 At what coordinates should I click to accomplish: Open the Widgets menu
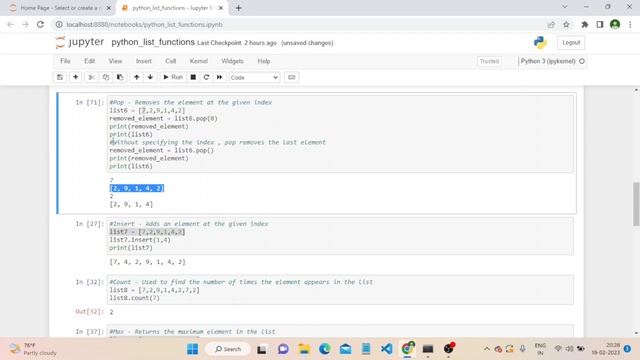pyautogui.click(x=232, y=61)
